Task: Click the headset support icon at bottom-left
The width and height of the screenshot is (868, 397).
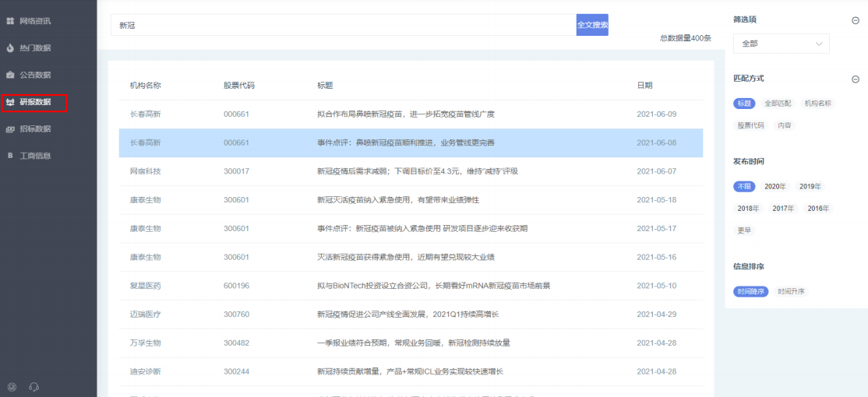Action: (x=34, y=387)
